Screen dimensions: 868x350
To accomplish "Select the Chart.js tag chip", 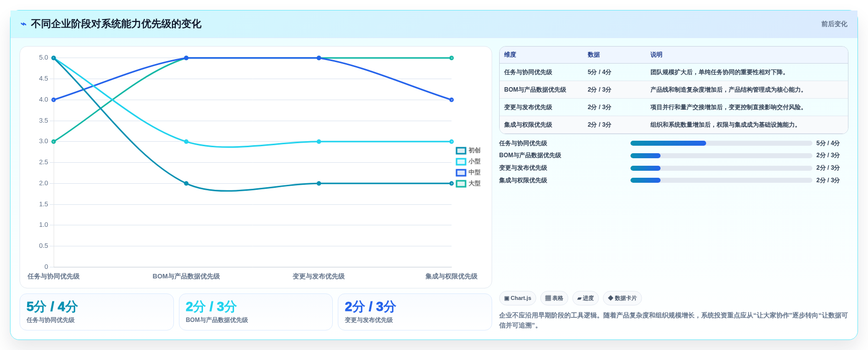I will pyautogui.click(x=518, y=298).
